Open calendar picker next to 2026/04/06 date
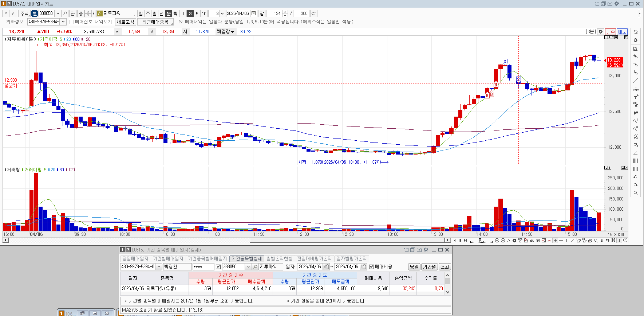Viewport: 644px width, 316px height. tap(254, 13)
